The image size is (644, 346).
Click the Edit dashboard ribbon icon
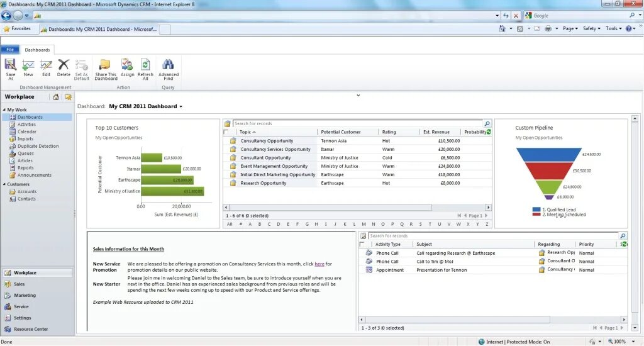pyautogui.click(x=46, y=65)
